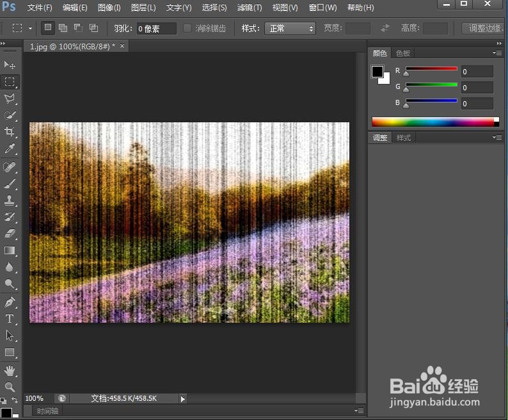Open the 视图(V) menu
Screen dimensions: 508x420
pyautogui.click(x=285, y=8)
